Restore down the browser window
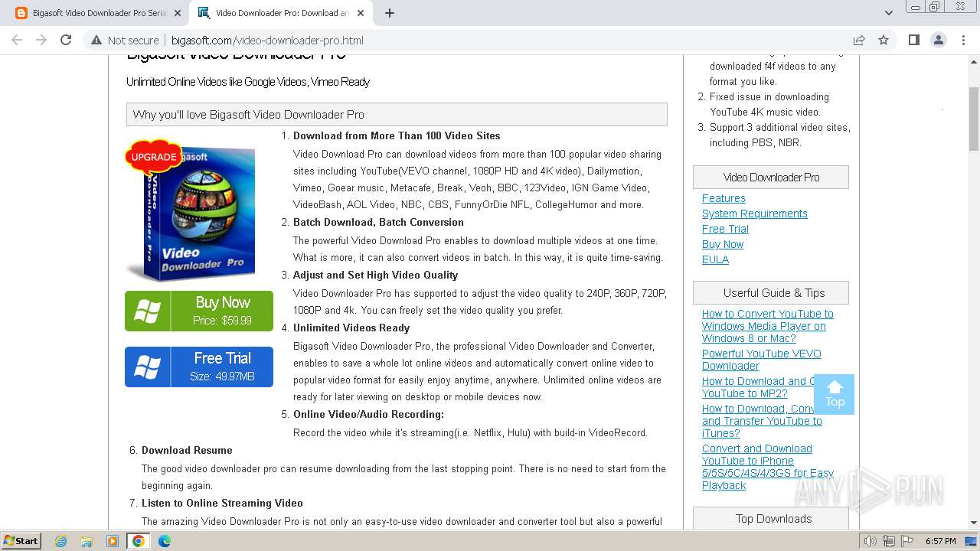 (x=935, y=6)
